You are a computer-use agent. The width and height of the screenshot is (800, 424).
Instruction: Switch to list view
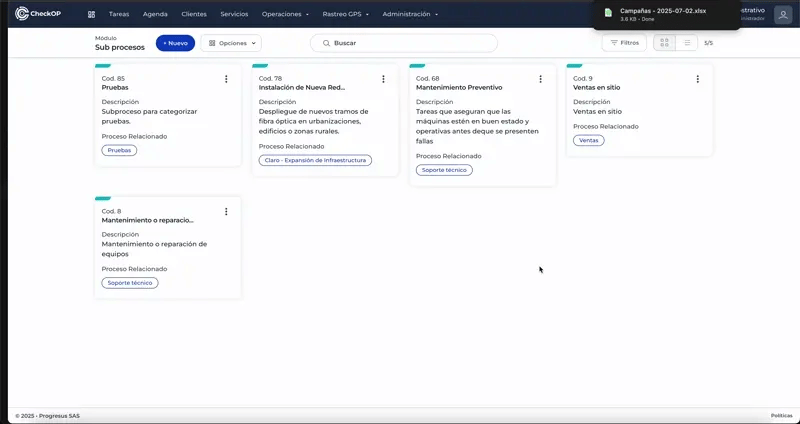pyautogui.click(x=687, y=43)
